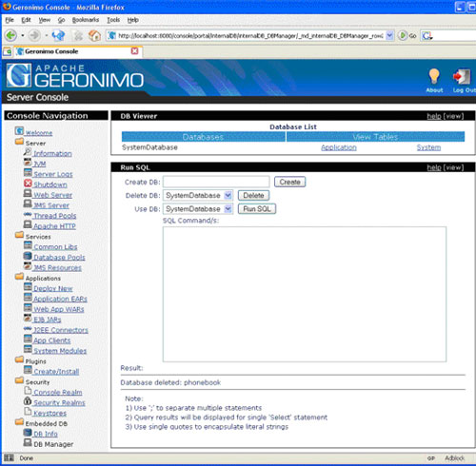This screenshot has height=466, width=476.
Task: Click the Firefox Forward arrow button
Action: point(34,35)
